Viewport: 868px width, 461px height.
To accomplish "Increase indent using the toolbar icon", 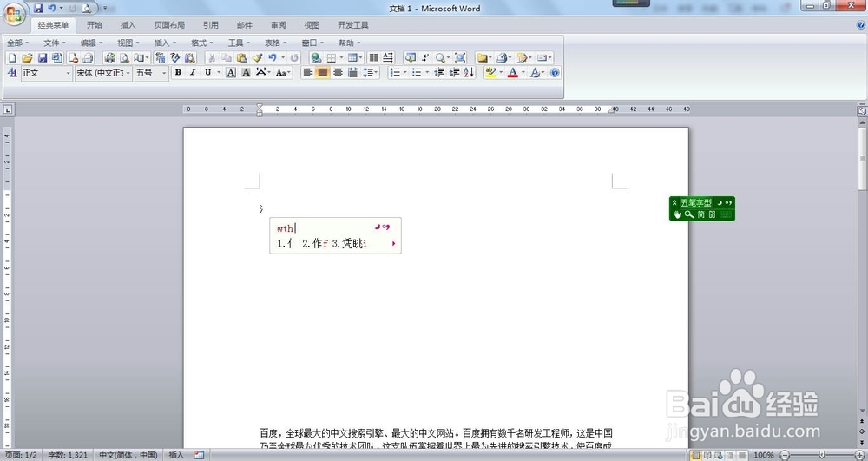I will point(455,73).
